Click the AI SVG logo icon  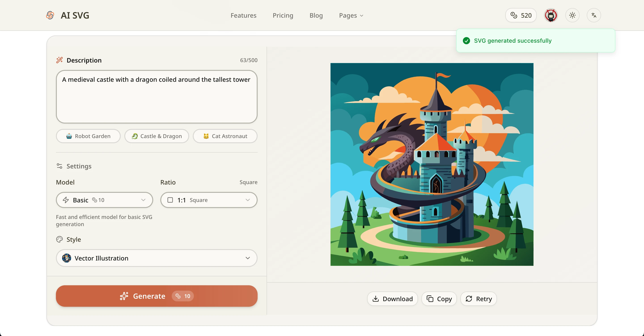[x=50, y=15]
